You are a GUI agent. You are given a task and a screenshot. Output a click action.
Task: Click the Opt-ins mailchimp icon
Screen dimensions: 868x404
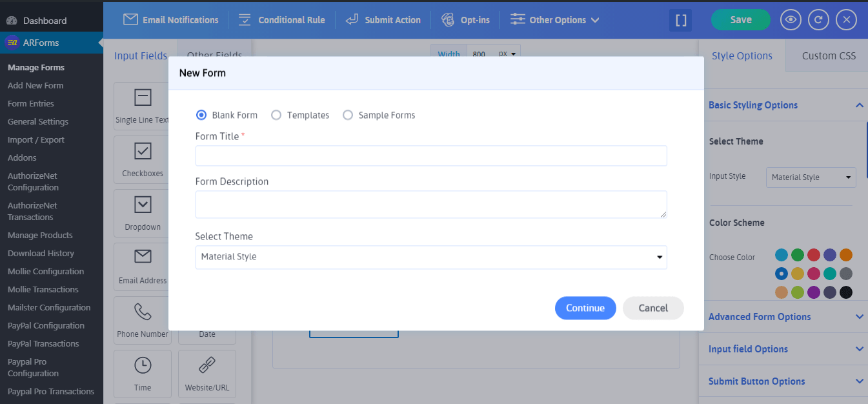448,19
